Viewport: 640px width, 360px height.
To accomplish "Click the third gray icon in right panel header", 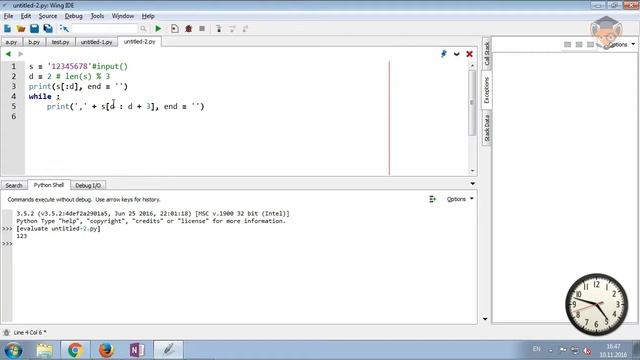I will (x=590, y=44).
